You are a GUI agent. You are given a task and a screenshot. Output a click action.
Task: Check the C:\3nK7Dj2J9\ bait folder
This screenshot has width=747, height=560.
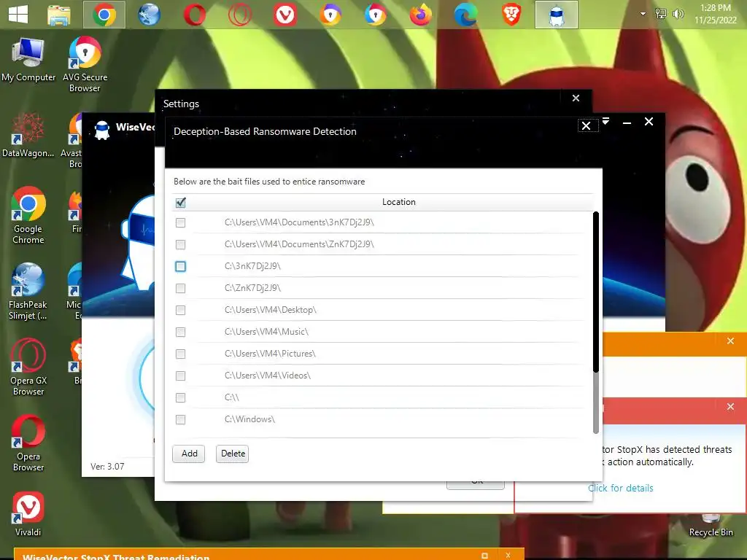pyautogui.click(x=181, y=266)
